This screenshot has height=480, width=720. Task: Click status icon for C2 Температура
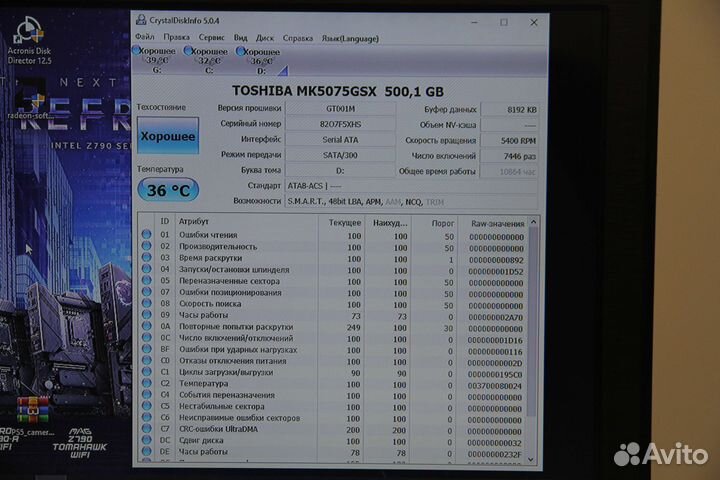[x=146, y=383]
